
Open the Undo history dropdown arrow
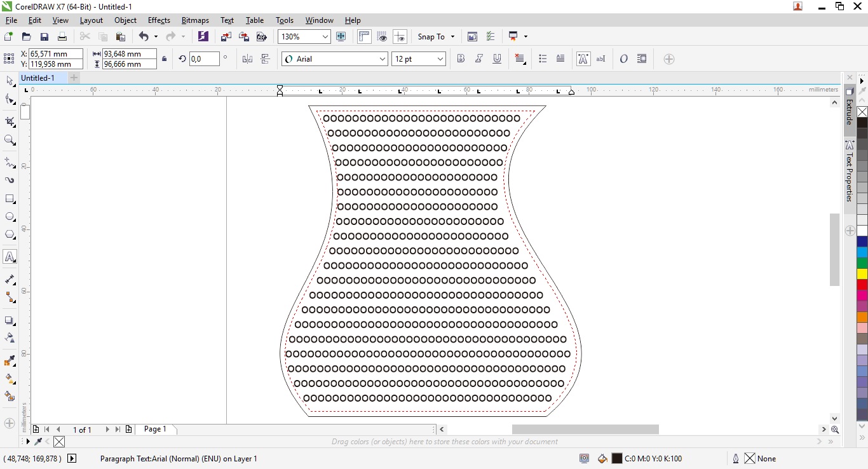(156, 37)
